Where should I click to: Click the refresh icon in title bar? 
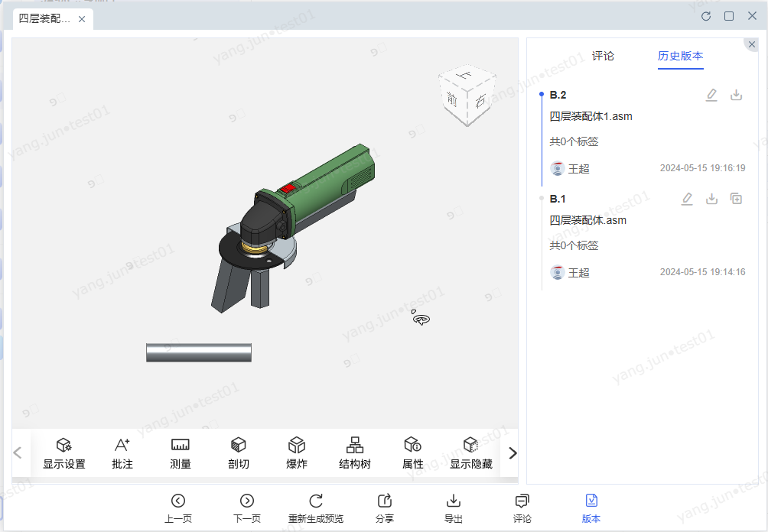tap(706, 16)
